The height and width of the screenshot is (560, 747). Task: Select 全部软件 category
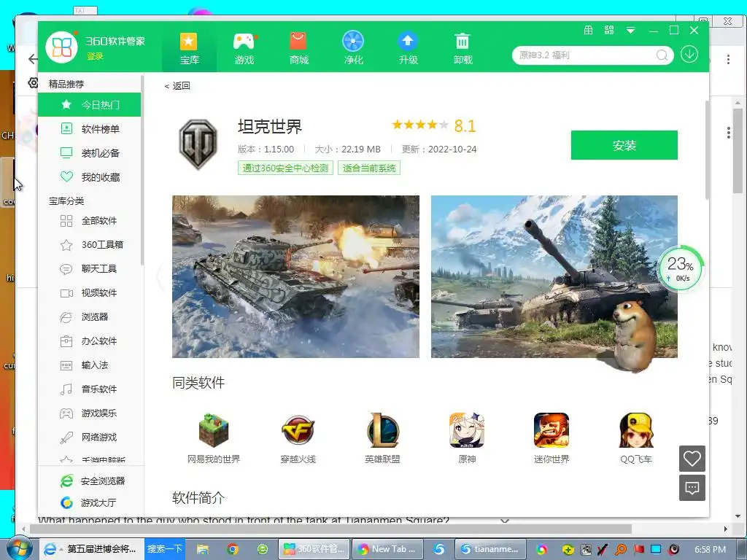[90, 220]
